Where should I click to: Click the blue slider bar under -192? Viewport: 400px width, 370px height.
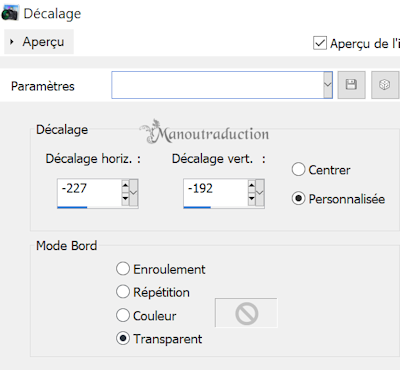tap(197, 207)
